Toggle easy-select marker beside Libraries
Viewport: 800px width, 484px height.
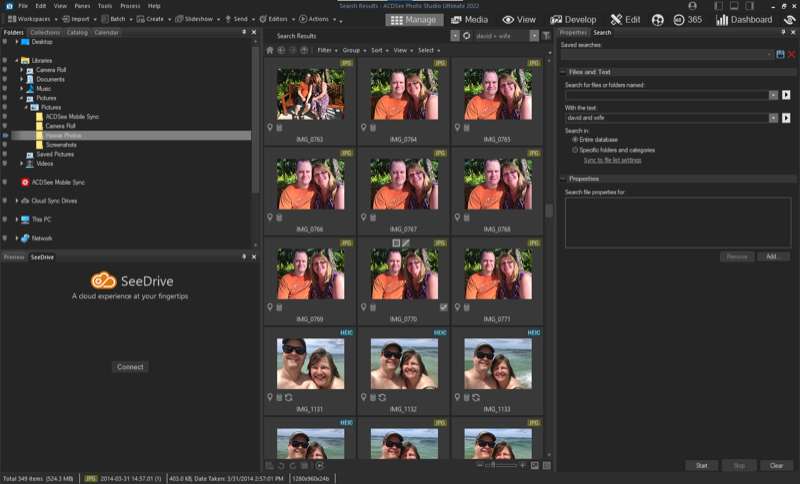[x=5, y=60]
